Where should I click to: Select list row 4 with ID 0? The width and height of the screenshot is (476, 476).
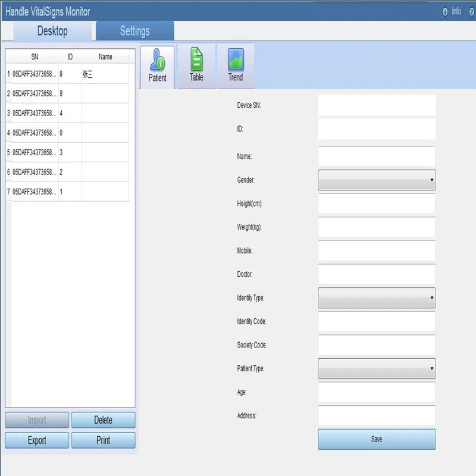pos(67,133)
